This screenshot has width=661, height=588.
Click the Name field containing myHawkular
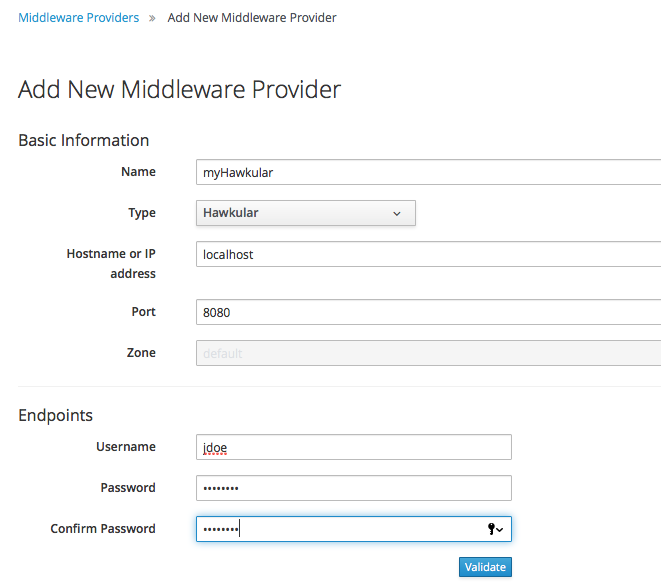point(428,172)
